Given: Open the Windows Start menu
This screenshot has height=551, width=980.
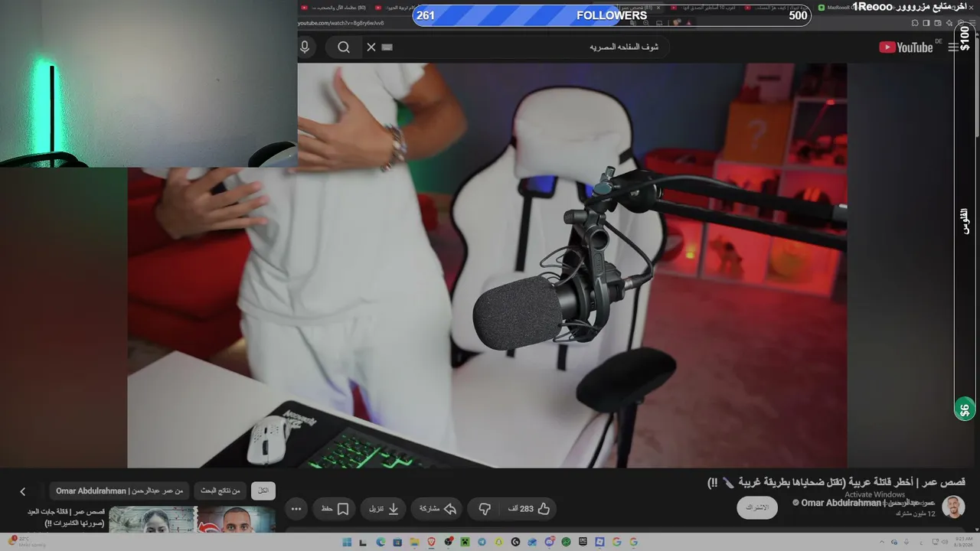Looking at the screenshot, I should coord(347,543).
